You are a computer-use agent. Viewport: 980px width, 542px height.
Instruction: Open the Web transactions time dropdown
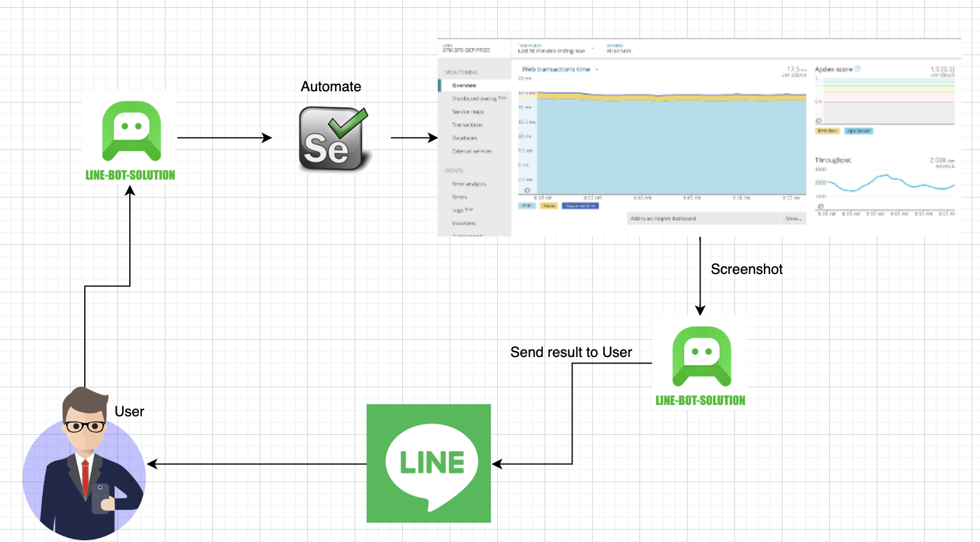[560, 69]
